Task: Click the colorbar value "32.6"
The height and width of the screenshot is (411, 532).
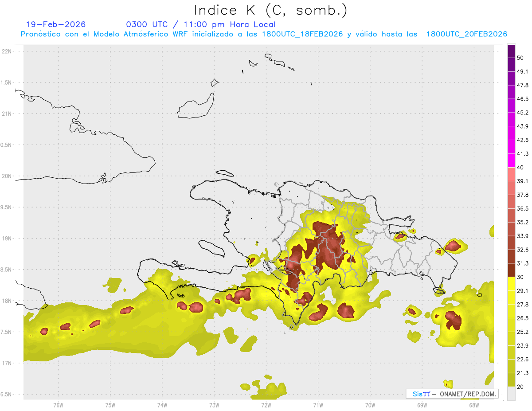Action: point(523,250)
